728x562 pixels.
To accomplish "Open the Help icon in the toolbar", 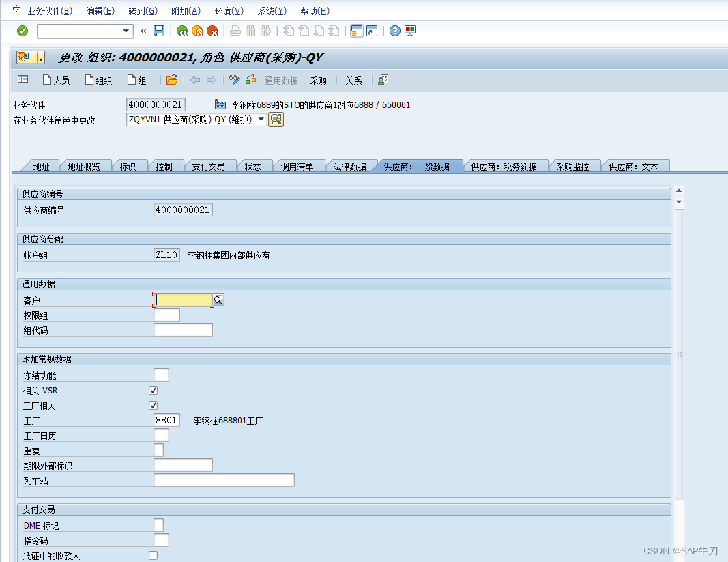I will click(394, 31).
